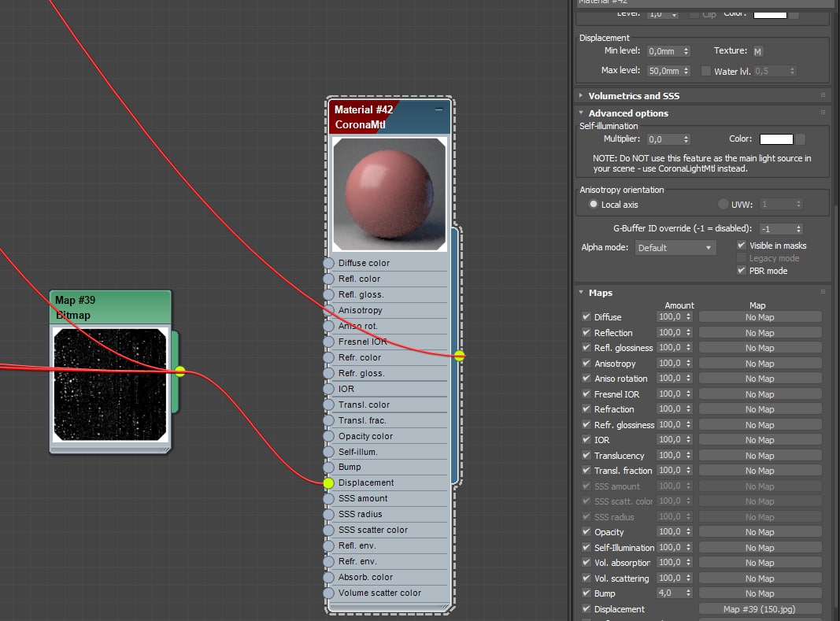
Task: Click the IOR input socket on the node
Action: point(328,389)
